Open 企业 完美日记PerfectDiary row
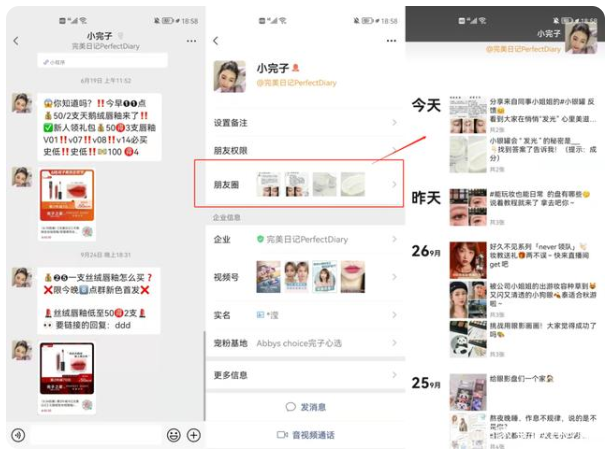 306,239
